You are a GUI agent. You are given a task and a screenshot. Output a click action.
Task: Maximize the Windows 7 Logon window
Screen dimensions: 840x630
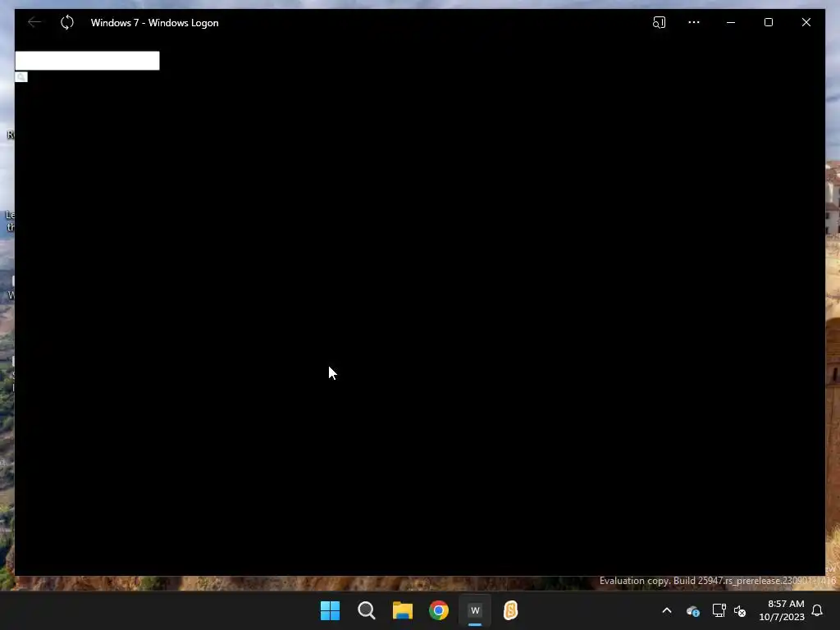(x=768, y=22)
